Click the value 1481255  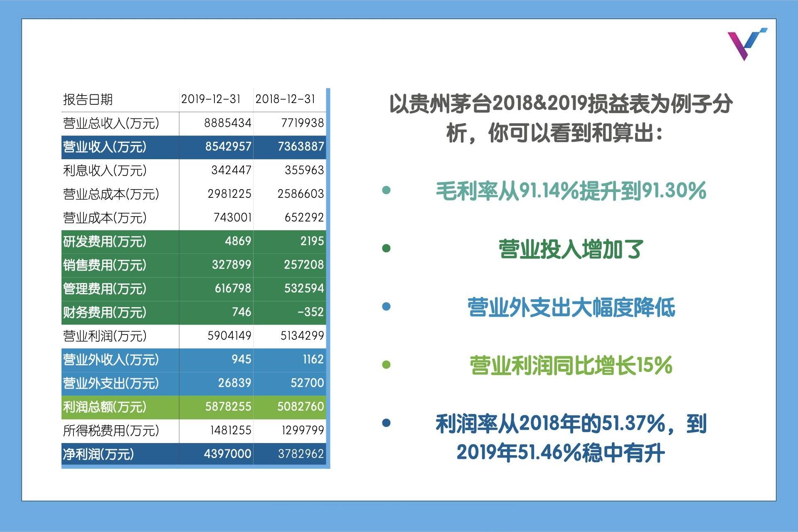(x=231, y=431)
